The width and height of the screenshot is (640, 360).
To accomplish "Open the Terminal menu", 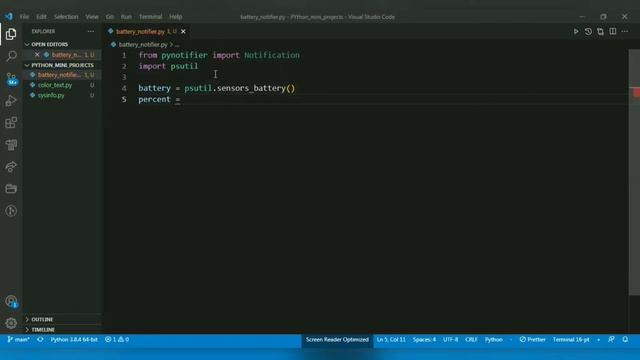I will (x=151, y=17).
